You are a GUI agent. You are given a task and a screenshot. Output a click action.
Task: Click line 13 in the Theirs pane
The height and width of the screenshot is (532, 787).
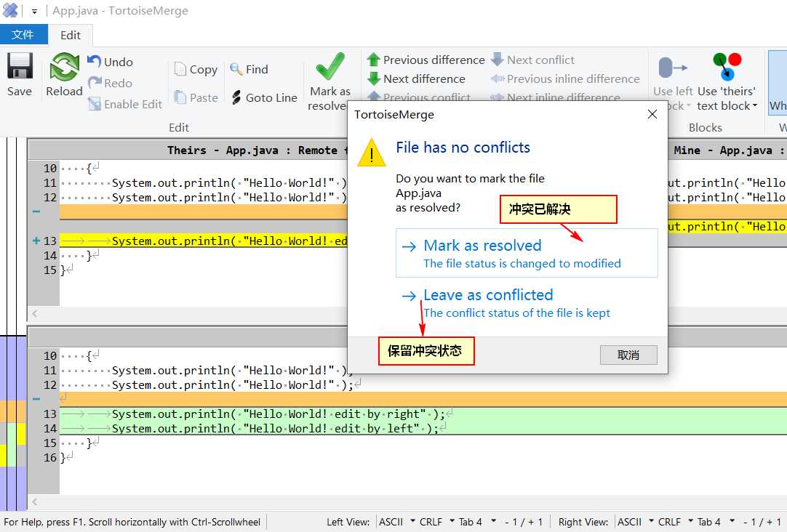[x=203, y=241]
